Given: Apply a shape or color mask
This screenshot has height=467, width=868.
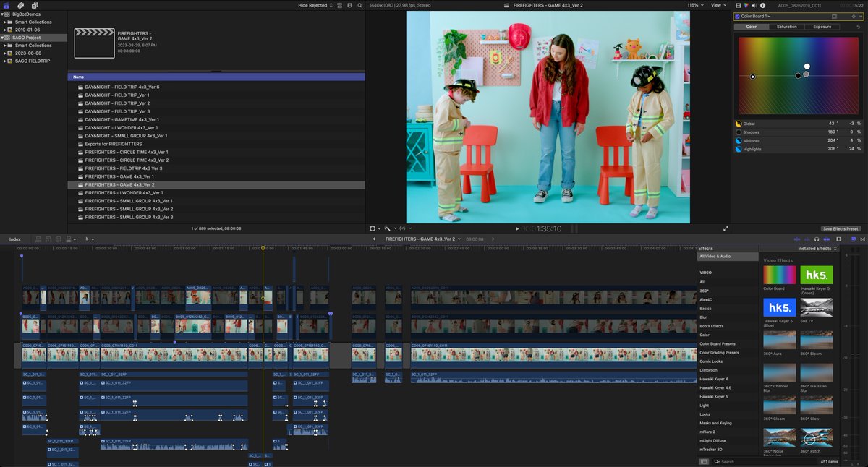Looking at the screenshot, I should point(834,16).
